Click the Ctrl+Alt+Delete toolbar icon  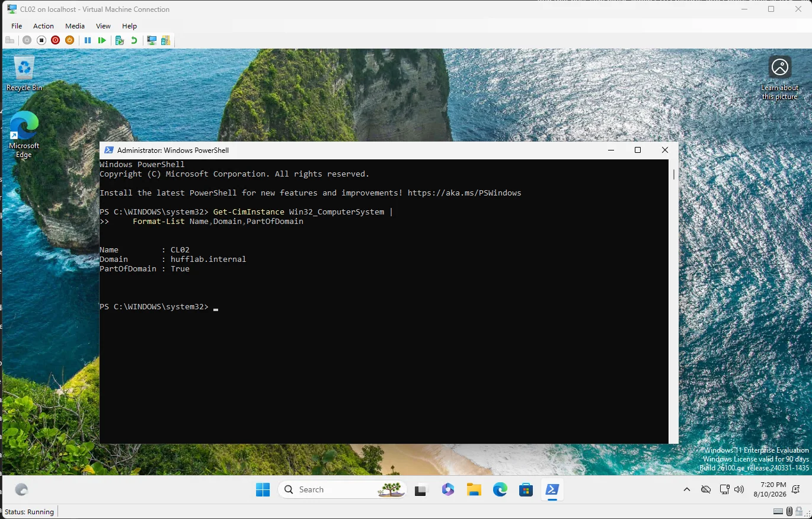pos(9,40)
